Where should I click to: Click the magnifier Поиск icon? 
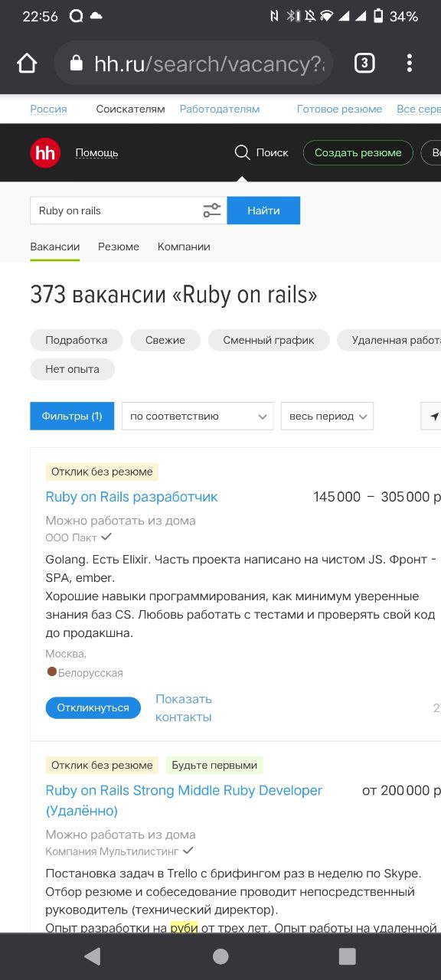242,152
